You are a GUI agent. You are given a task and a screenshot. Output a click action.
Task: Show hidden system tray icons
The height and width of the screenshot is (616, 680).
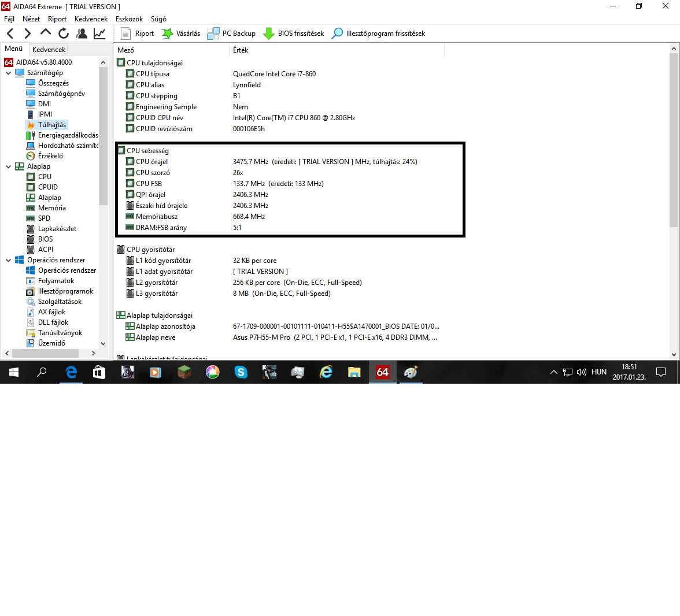click(x=554, y=372)
